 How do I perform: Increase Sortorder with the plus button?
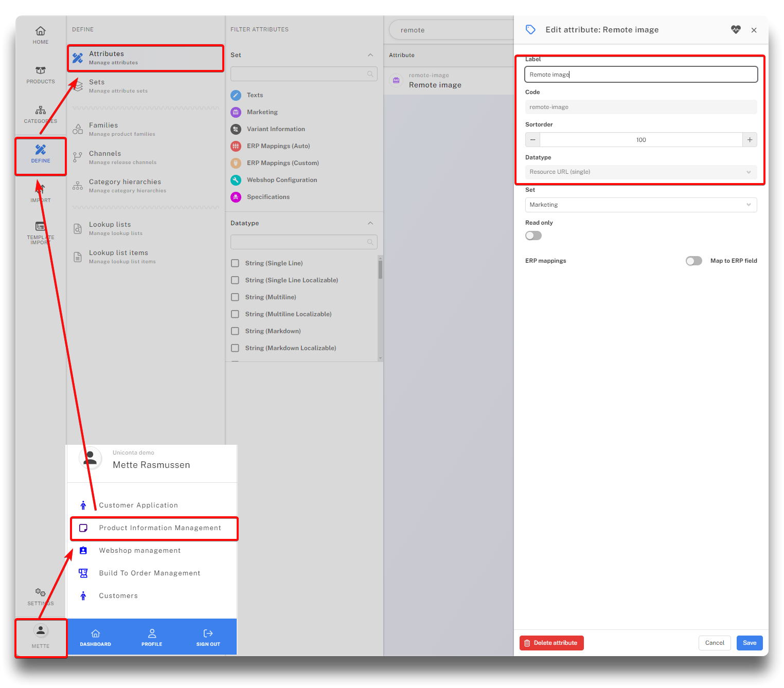click(750, 140)
